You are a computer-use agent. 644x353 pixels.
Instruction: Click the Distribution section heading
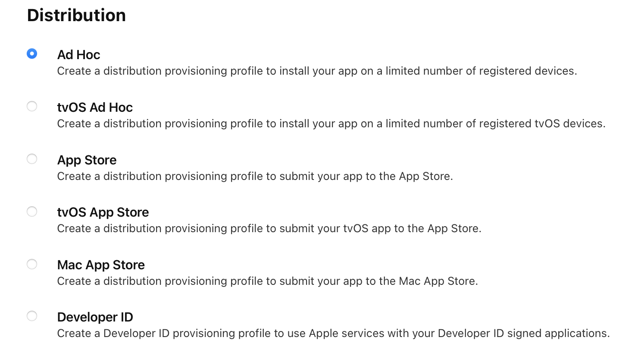click(x=76, y=16)
